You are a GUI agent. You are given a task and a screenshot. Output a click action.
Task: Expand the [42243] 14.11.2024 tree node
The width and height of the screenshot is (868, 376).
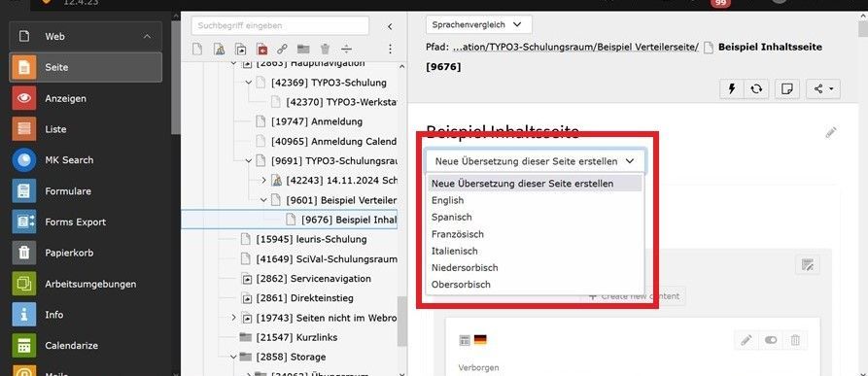tap(263, 181)
